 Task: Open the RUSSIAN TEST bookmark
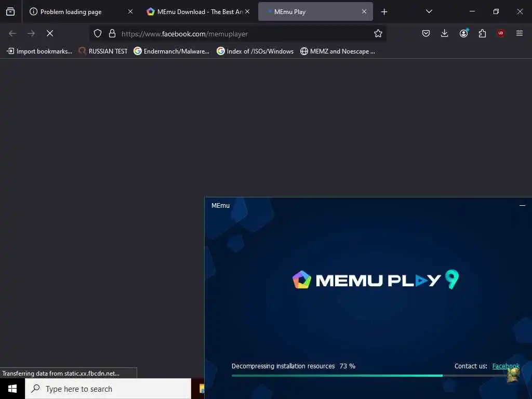point(103,51)
